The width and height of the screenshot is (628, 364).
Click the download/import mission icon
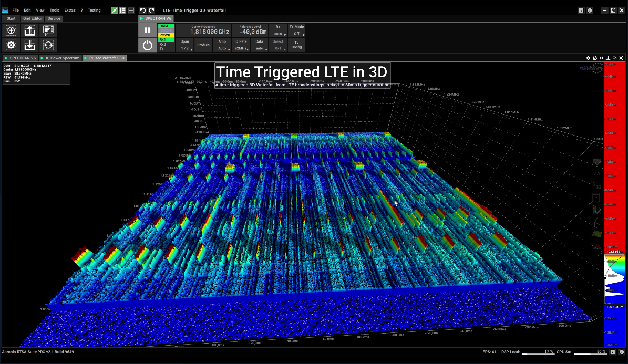click(x=29, y=45)
